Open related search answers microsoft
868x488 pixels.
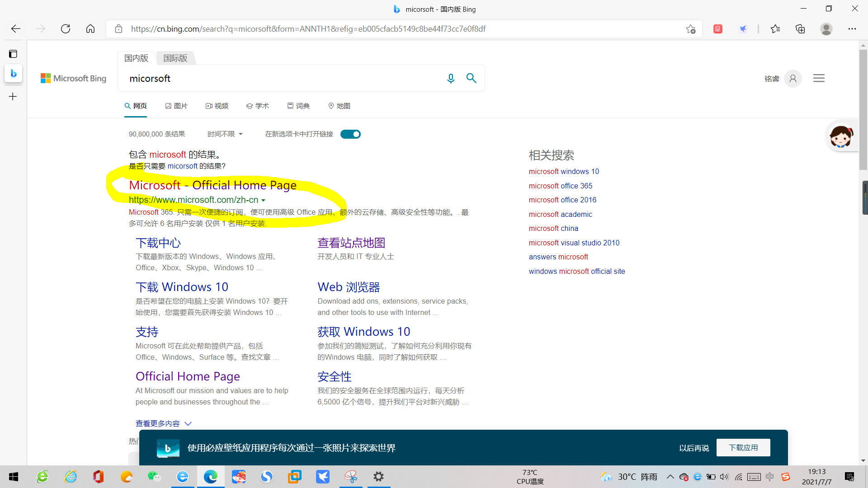[558, 257]
